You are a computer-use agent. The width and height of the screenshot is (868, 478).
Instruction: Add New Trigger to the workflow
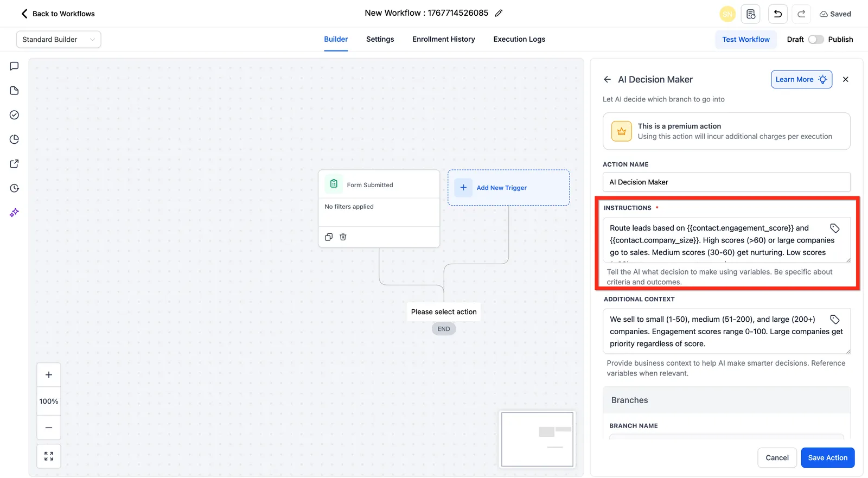click(508, 188)
